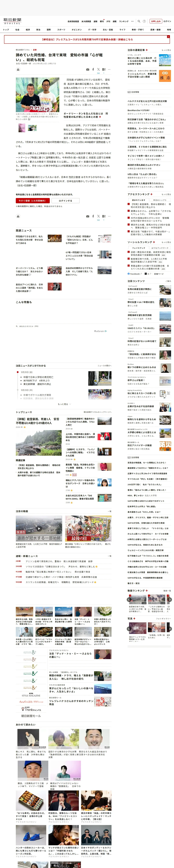The width and height of the screenshot is (174, 868).
Task: Select フェイスブック social ranking tab
Action: tap(138, 248)
